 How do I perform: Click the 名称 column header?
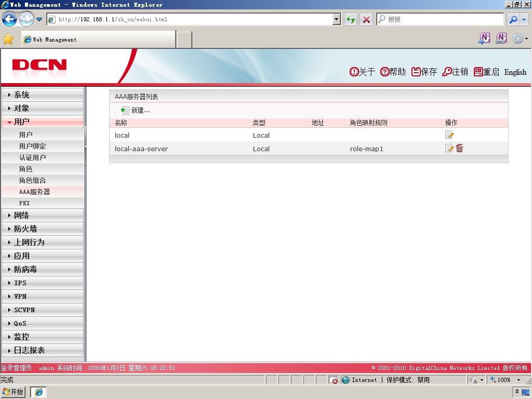coord(121,123)
